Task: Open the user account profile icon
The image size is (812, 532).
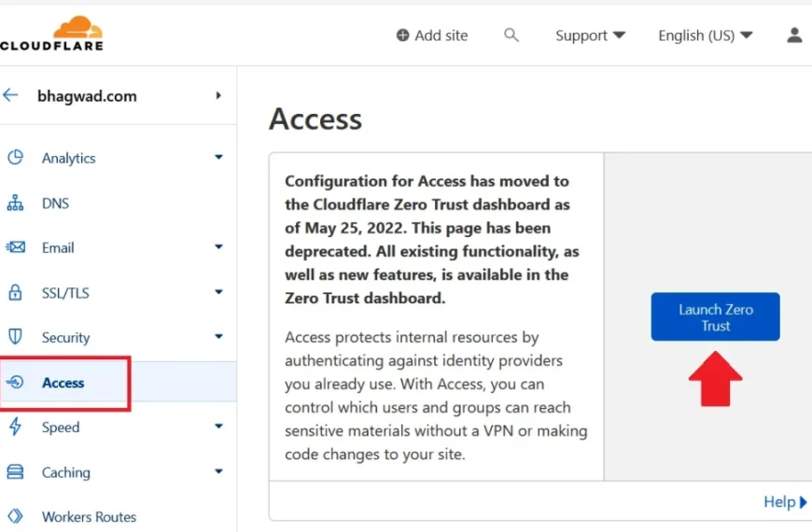Action: coord(794,35)
